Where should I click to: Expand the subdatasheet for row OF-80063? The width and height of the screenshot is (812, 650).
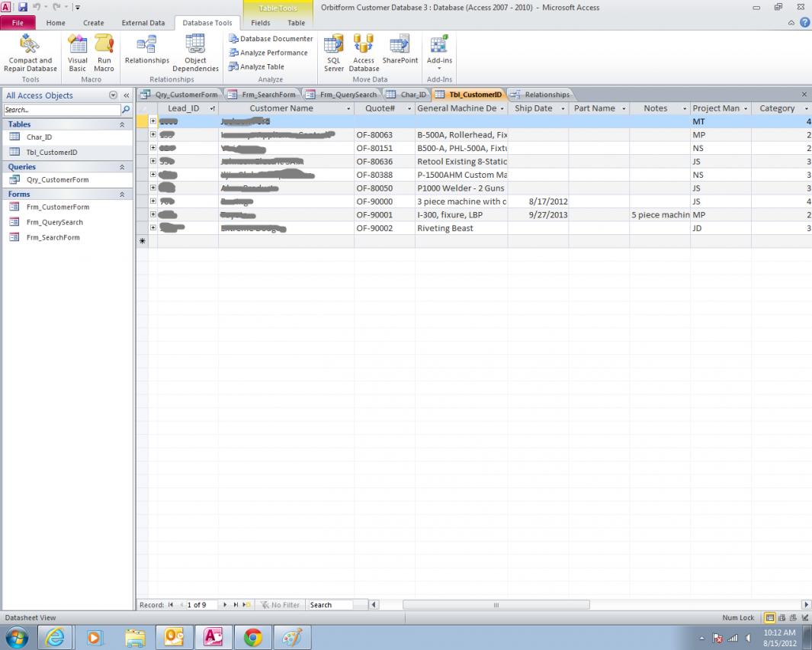(x=153, y=134)
